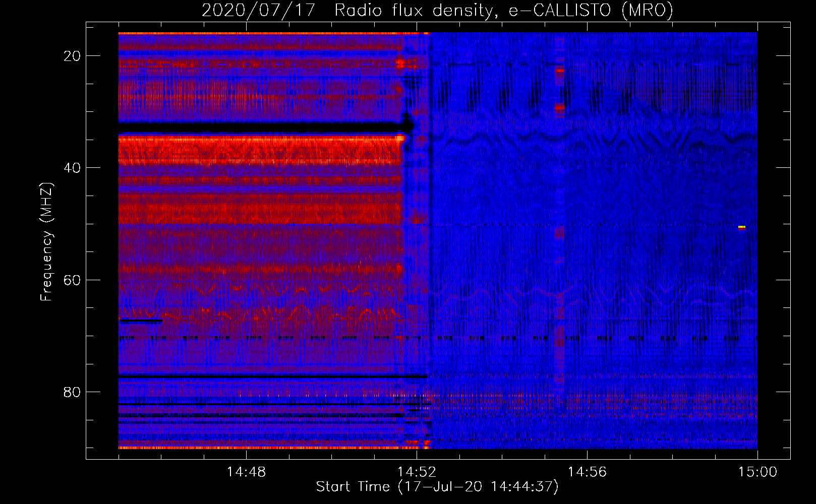This screenshot has width=816, height=504.
Task: Click the 14:48 time tick label
Action: (246, 472)
